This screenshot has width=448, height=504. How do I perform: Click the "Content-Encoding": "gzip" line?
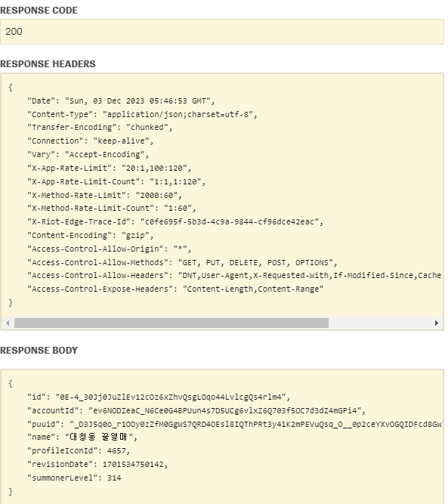click(91, 235)
